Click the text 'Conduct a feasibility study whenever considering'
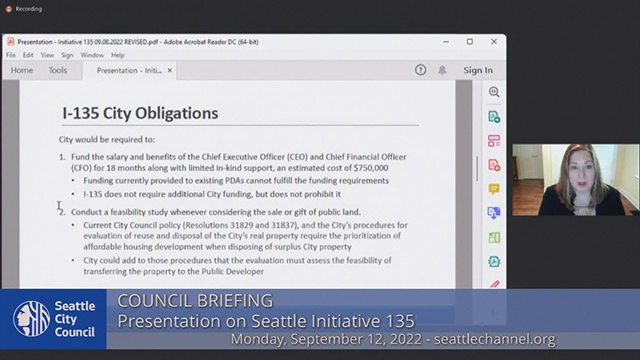This screenshot has height=360, width=640. click(x=161, y=212)
